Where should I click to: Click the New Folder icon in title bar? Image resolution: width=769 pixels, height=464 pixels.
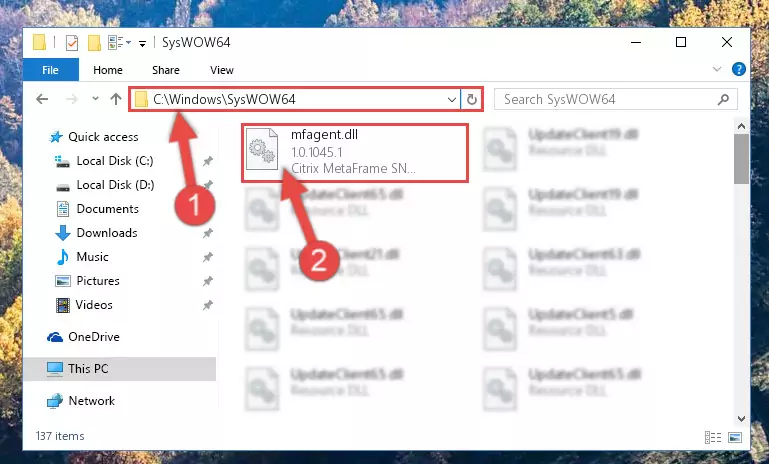[94, 43]
